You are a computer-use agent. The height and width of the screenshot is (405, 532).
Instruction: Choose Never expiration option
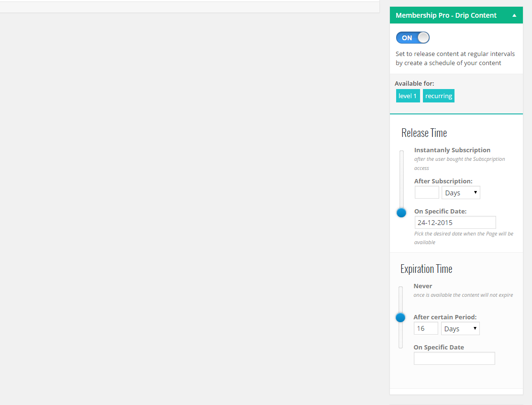(423, 286)
